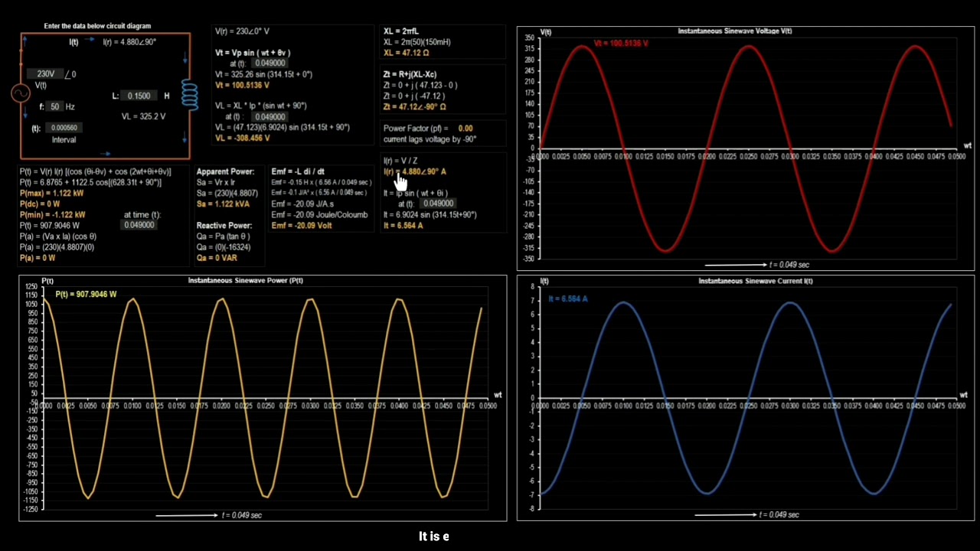The height and width of the screenshot is (551, 980).
Task: Click the blue inductor coil symbol
Action: click(x=189, y=93)
